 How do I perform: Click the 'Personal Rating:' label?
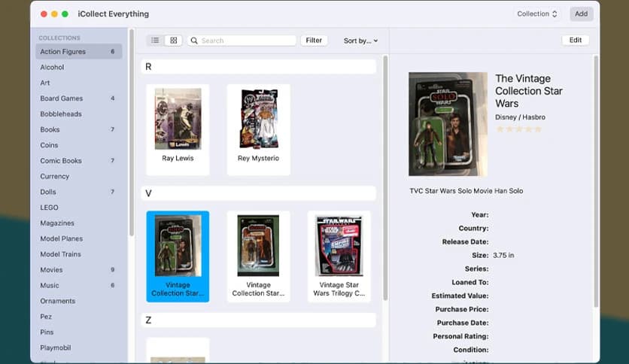(460, 336)
